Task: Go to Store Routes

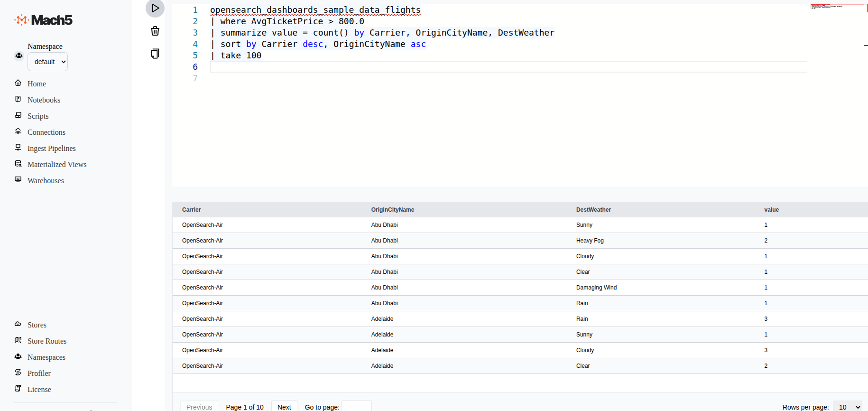Action: pyautogui.click(x=47, y=341)
